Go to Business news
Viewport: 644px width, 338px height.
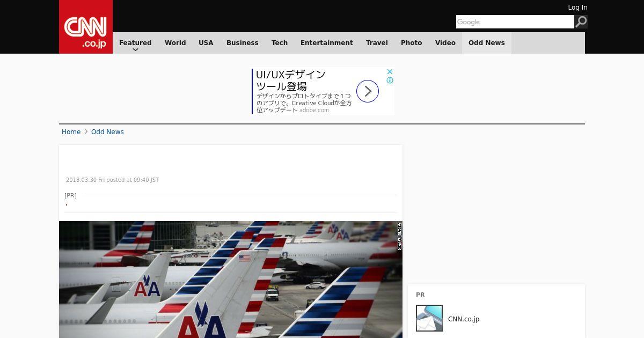[243, 43]
